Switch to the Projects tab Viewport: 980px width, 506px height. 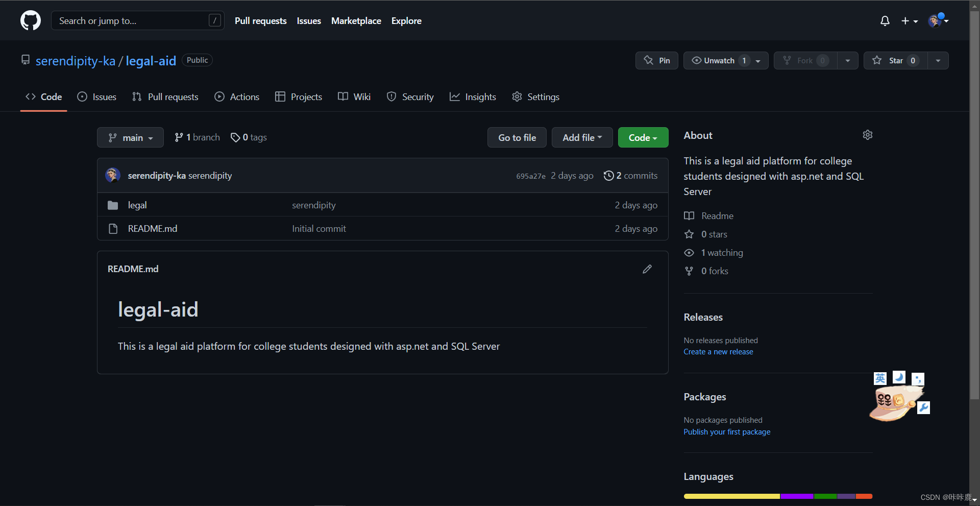pos(299,97)
